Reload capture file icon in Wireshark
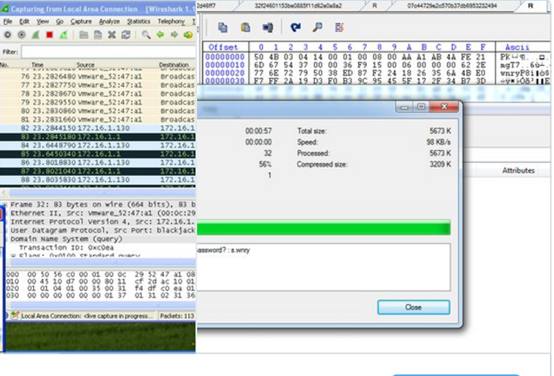 [x=126, y=35]
